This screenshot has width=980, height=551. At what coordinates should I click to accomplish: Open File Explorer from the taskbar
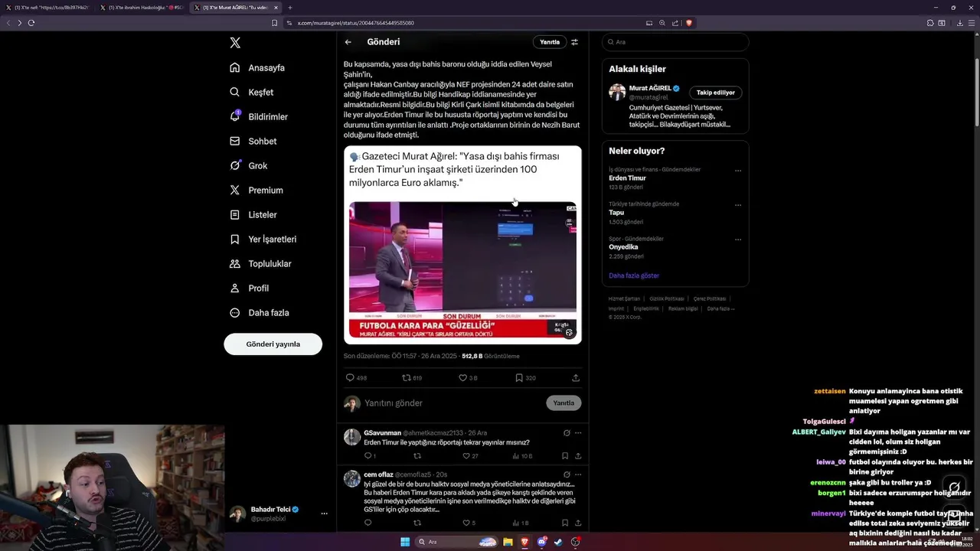click(x=508, y=542)
